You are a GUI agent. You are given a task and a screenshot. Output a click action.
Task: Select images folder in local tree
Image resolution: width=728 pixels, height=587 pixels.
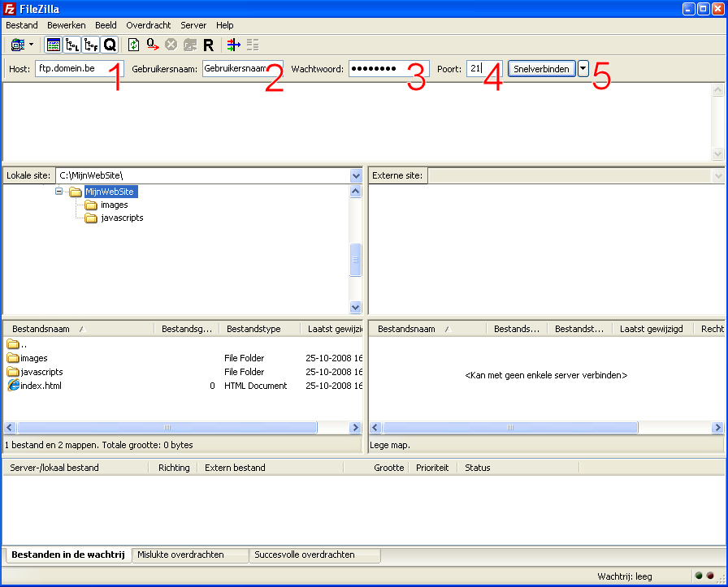tap(115, 205)
